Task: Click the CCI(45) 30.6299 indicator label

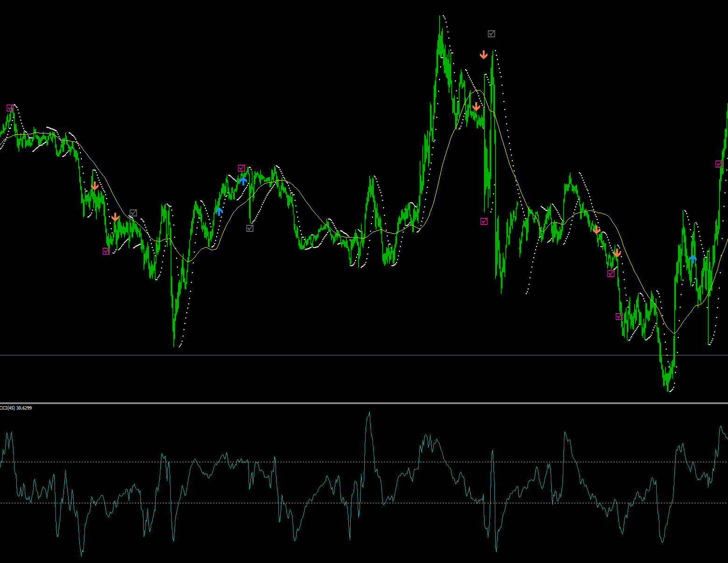Action: coord(16,408)
